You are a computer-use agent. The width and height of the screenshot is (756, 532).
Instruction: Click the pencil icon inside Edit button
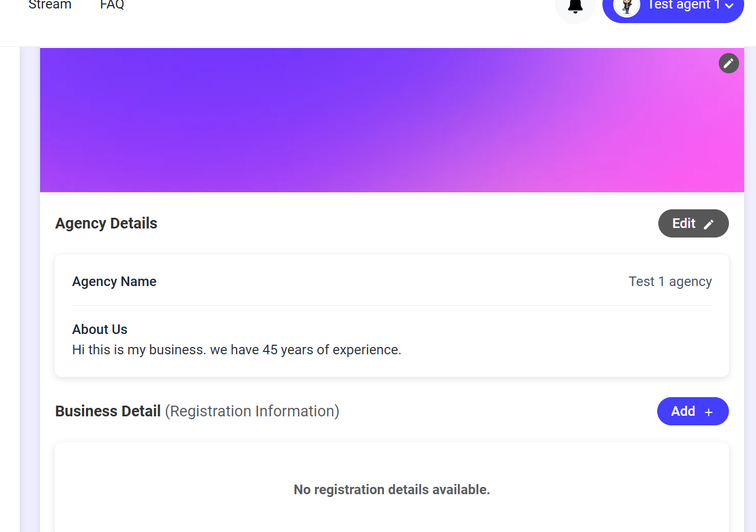pos(709,224)
